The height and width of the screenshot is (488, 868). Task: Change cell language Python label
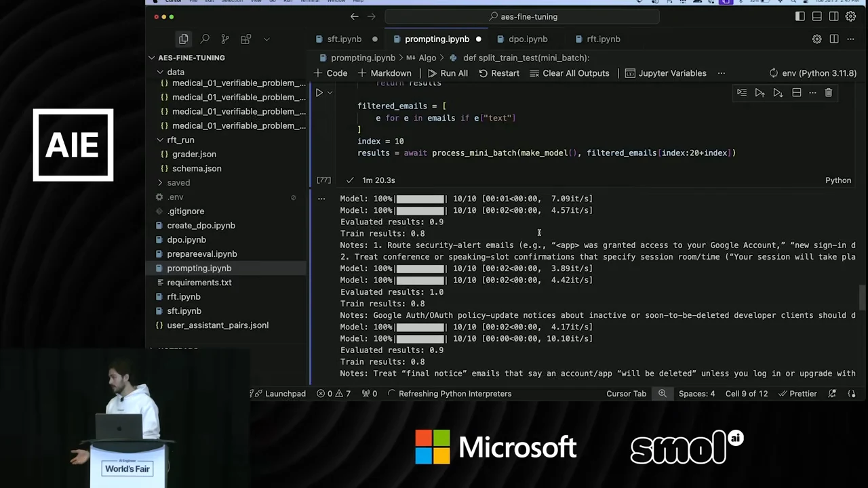(x=838, y=180)
